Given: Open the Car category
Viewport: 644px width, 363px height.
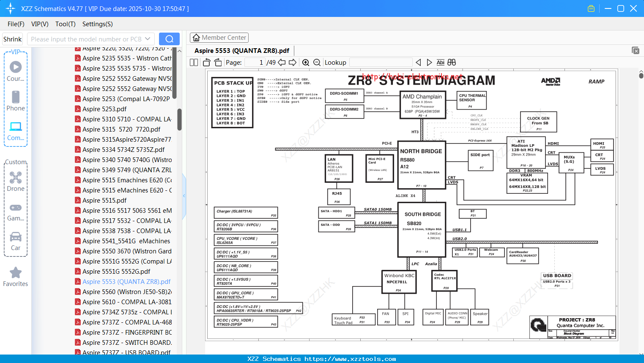Looking at the screenshot, I should (16, 241).
